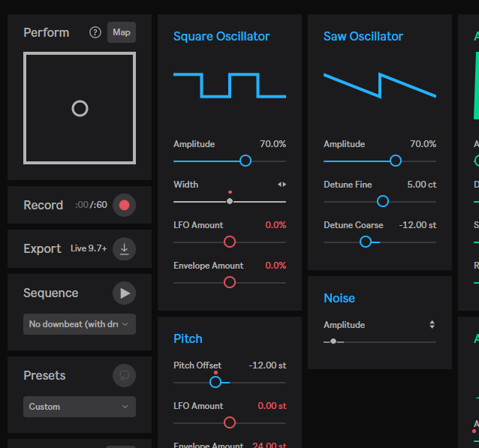Click the Perform XY pad circle
The image size is (479, 448).
80,109
